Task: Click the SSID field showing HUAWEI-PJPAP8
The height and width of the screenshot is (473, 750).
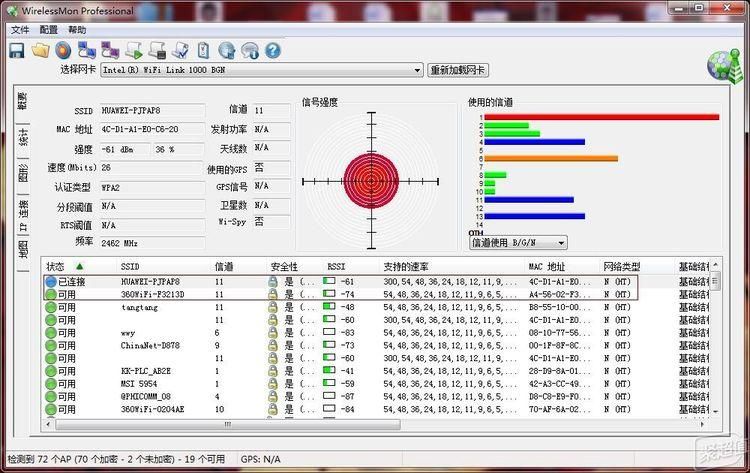Action: click(152, 110)
